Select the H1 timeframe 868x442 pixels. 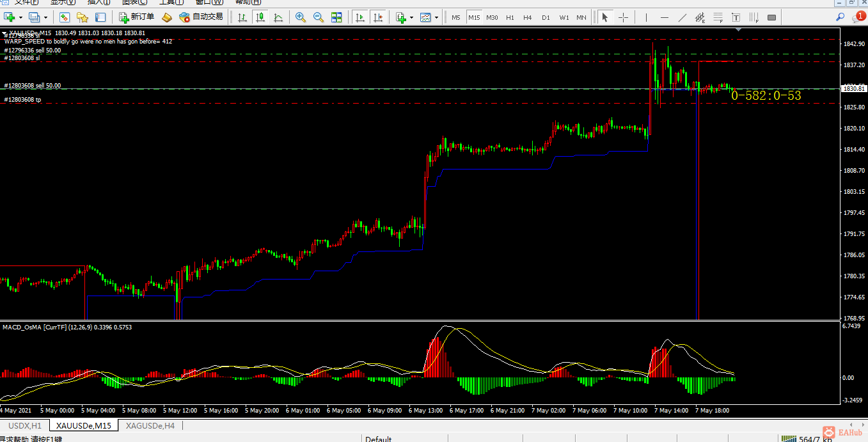[510, 17]
